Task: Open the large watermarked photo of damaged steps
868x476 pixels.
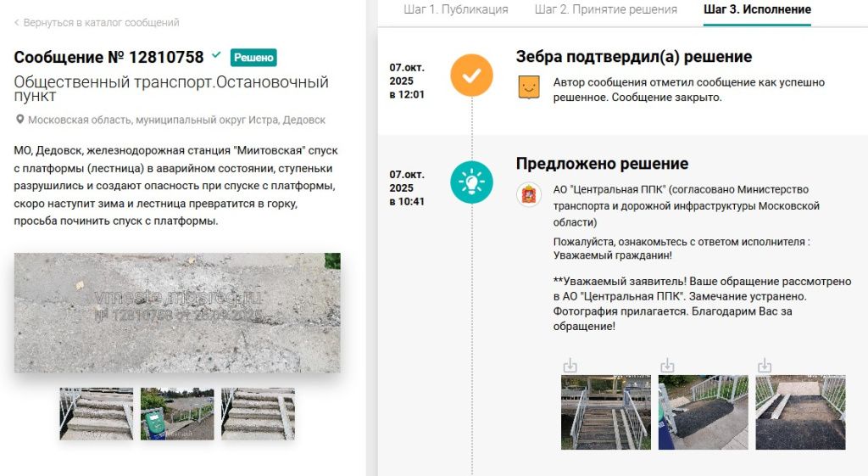Action: point(177,312)
